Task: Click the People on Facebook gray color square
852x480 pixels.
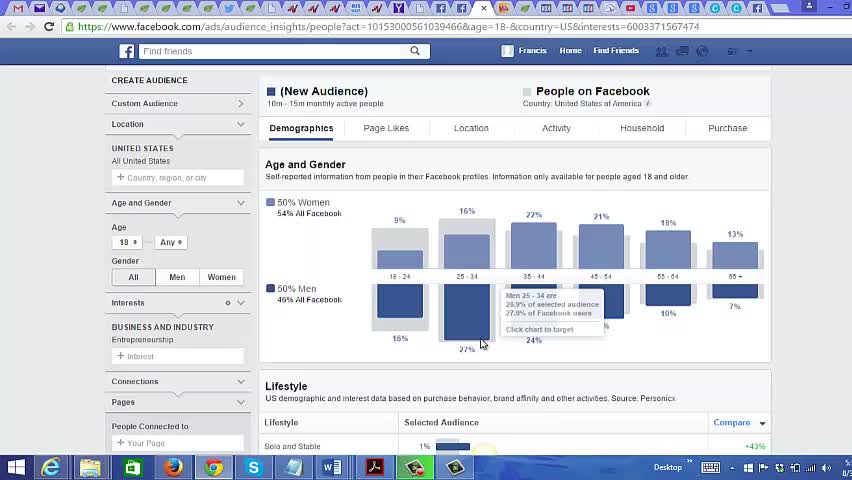Action: pos(527,91)
